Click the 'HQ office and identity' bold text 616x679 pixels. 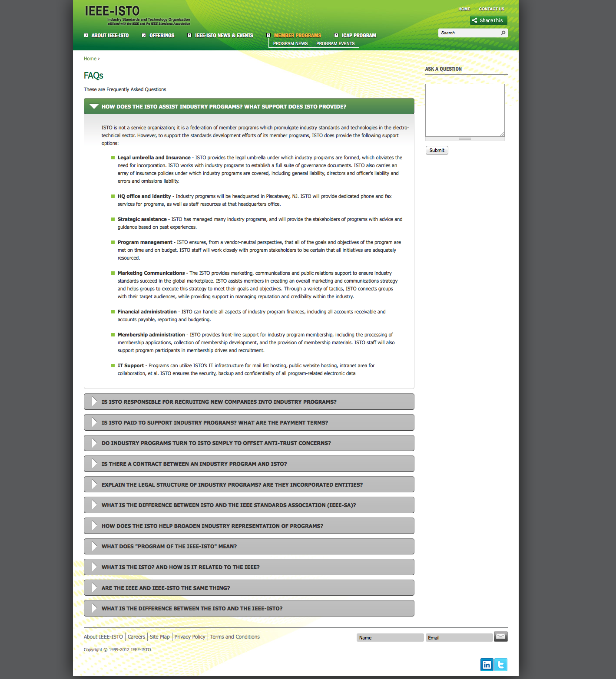tap(144, 196)
